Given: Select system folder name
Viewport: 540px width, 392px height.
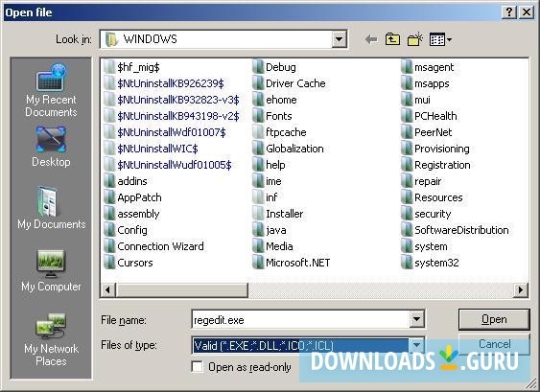Looking at the screenshot, I should (431, 246).
